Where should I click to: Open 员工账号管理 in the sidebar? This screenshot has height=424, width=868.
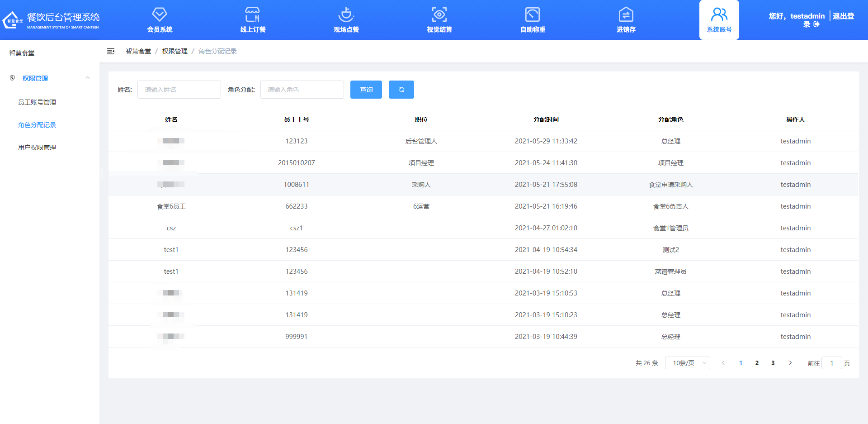(37, 102)
